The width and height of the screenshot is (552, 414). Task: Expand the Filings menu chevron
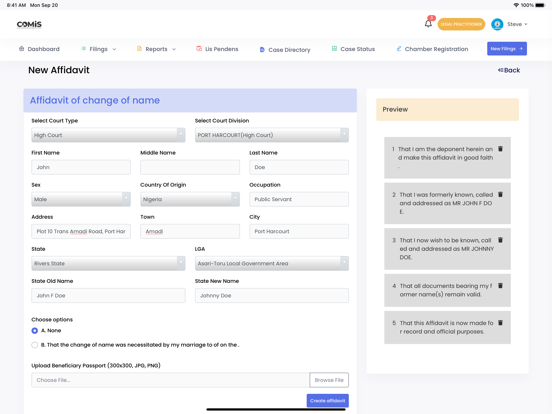(x=114, y=49)
